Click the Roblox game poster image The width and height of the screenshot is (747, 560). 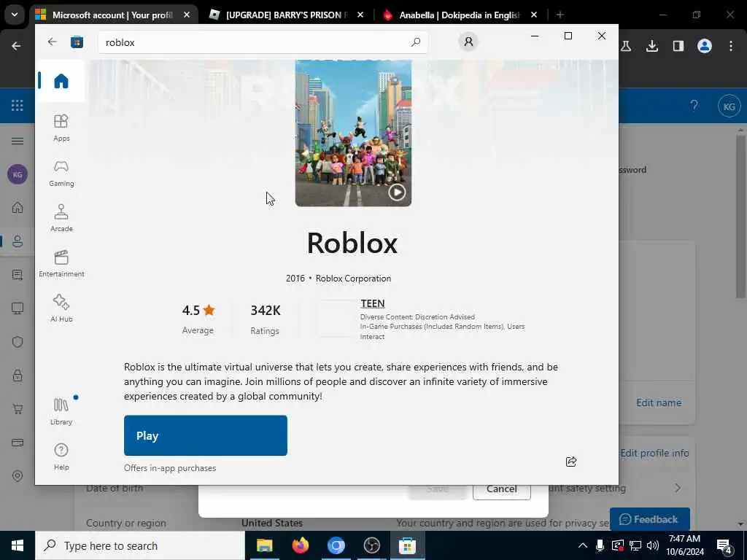click(x=353, y=133)
